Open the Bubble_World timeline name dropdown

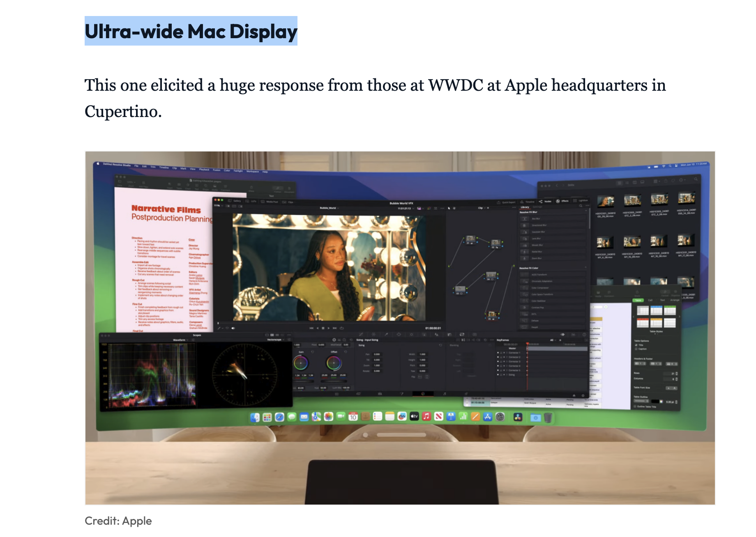tap(329, 208)
